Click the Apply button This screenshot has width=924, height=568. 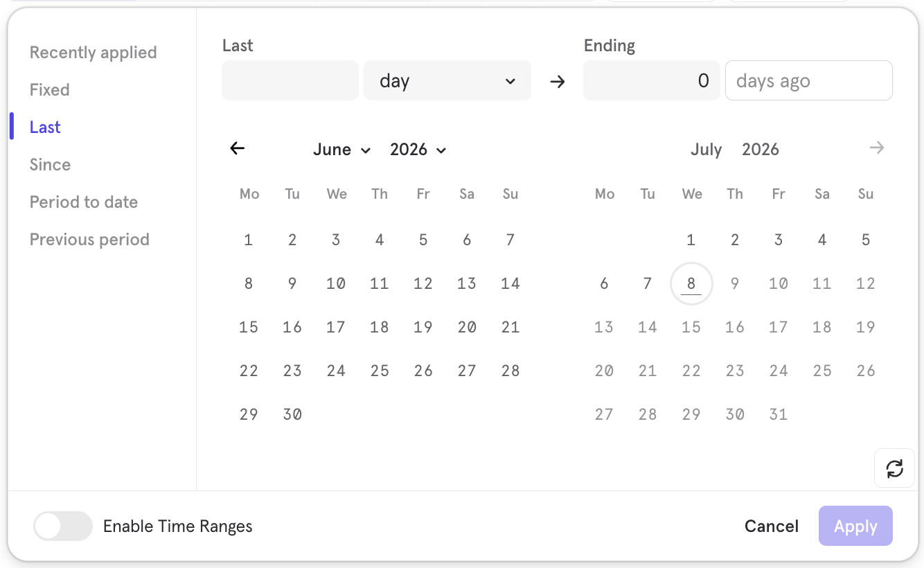tap(855, 526)
